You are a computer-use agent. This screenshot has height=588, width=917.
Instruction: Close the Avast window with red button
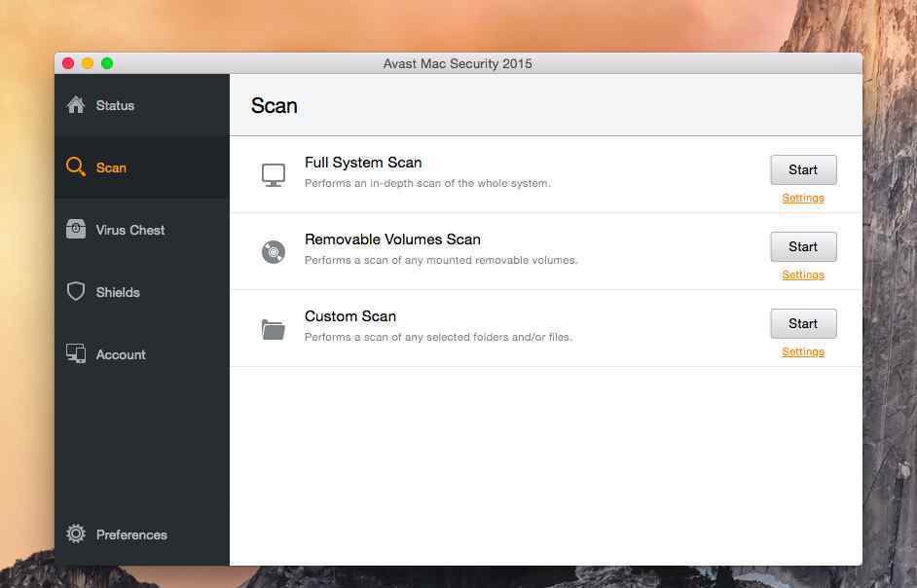[x=68, y=63]
